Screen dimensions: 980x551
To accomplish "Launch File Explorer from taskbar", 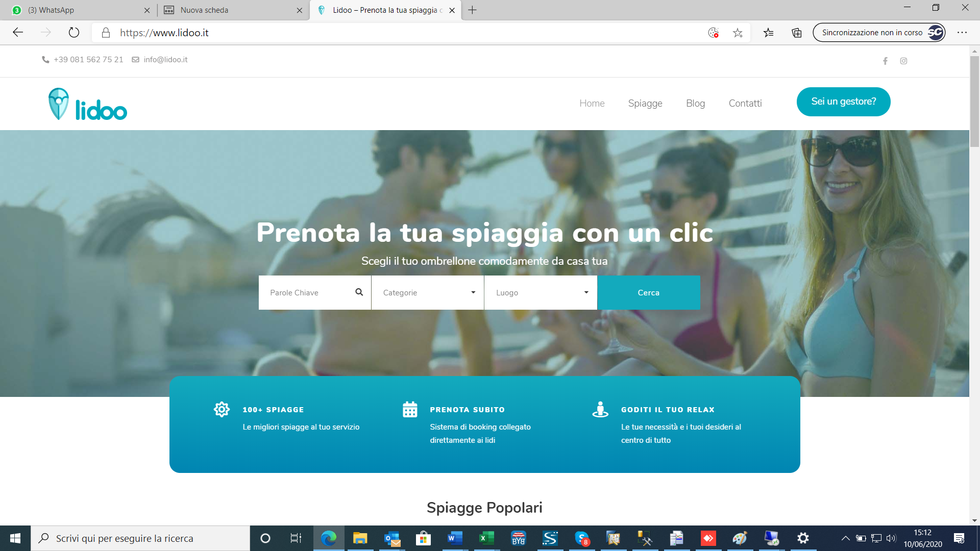I will [360, 538].
